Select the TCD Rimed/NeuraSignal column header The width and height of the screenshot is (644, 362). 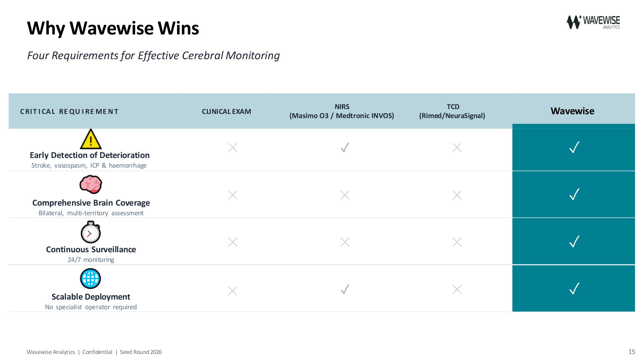click(x=452, y=111)
